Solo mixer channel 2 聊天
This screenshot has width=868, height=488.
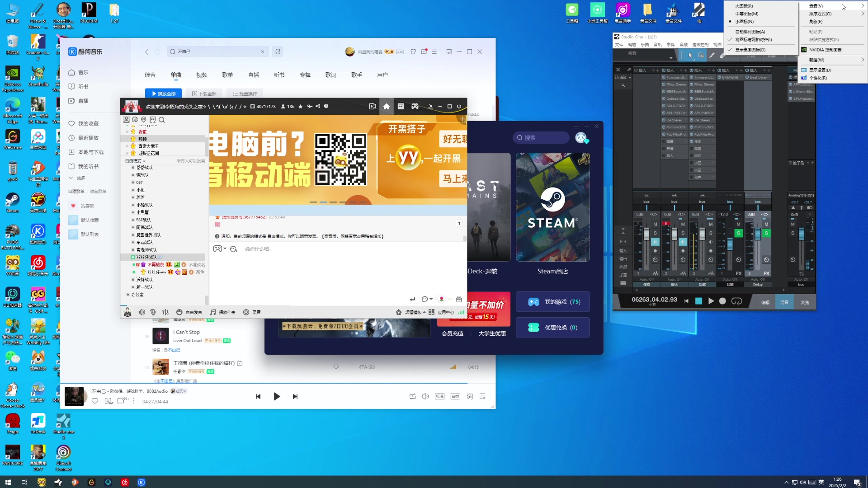[683, 233]
